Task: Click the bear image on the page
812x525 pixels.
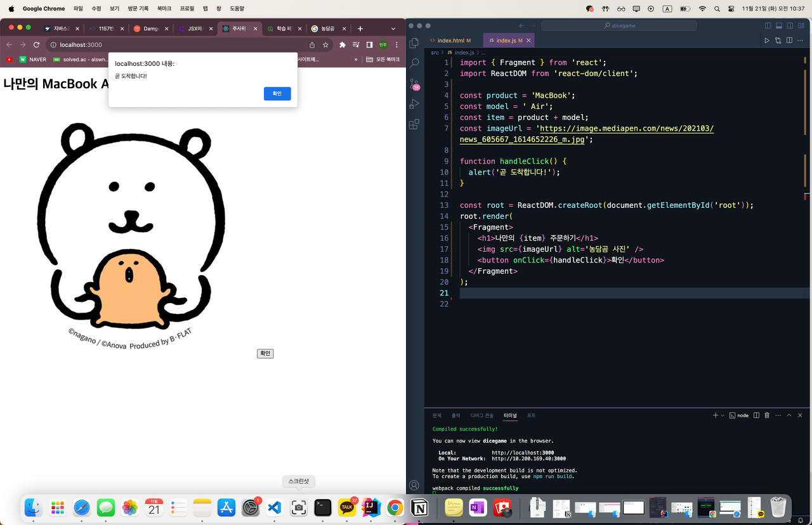Action: (x=131, y=236)
